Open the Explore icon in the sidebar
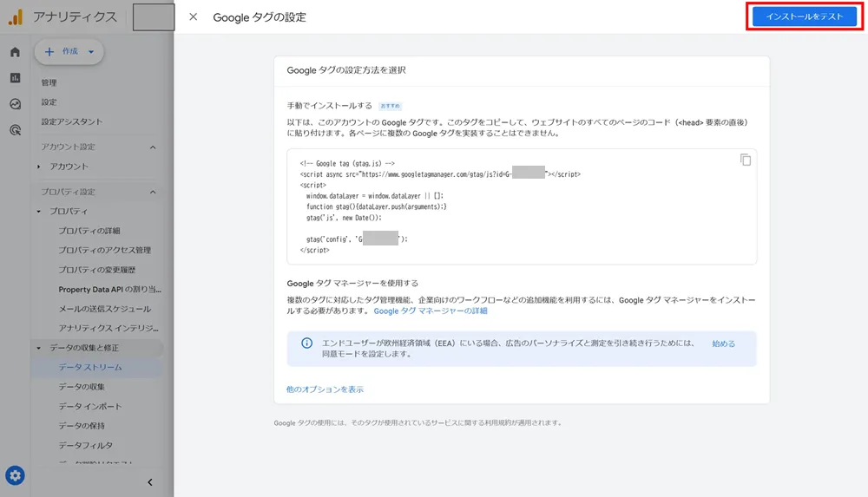The width and height of the screenshot is (868, 497). [x=15, y=104]
